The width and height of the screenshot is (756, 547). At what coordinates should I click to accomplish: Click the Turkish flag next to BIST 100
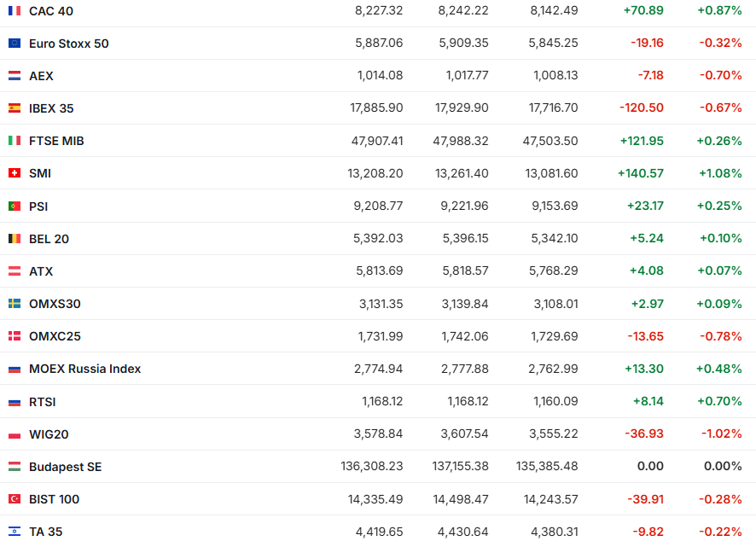[x=15, y=499]
